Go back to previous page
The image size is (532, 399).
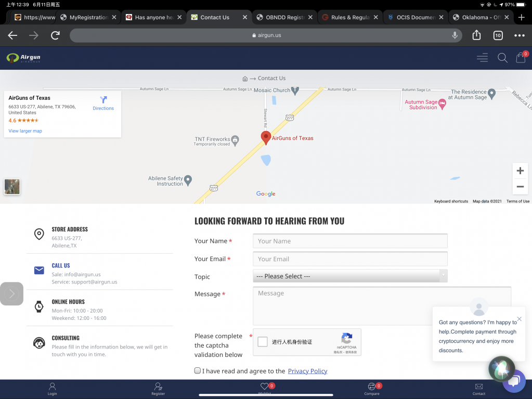pos(12,35)
